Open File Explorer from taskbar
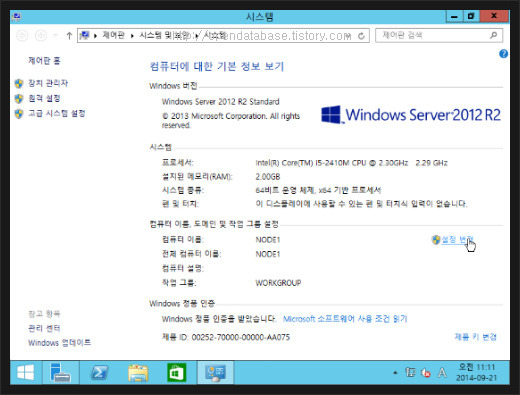The height and width of the screenshot is (395, 520). (x=138, y=372)
